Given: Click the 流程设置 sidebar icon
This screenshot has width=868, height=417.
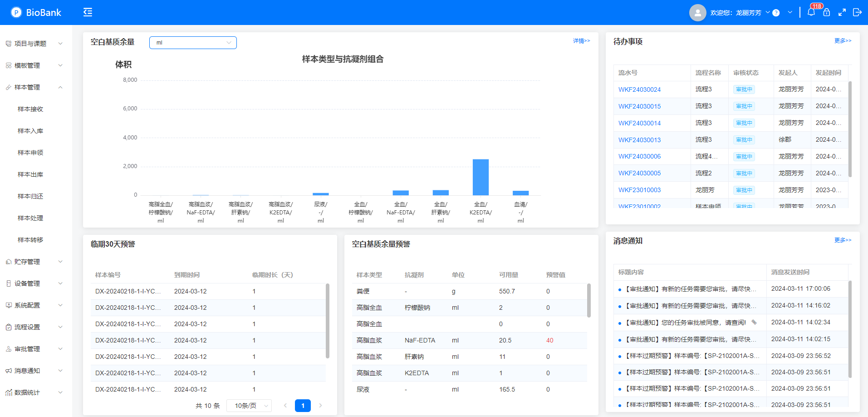Looking at the screenshot, I should point(9,327).
